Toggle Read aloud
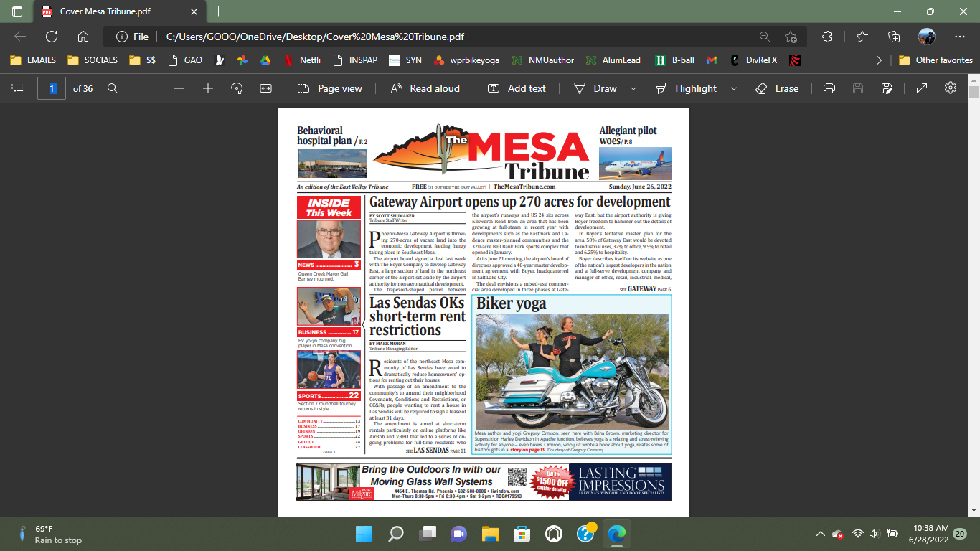The height and width of the screenshot is (551, 980). pyautogui.click(x=425, y=88)
